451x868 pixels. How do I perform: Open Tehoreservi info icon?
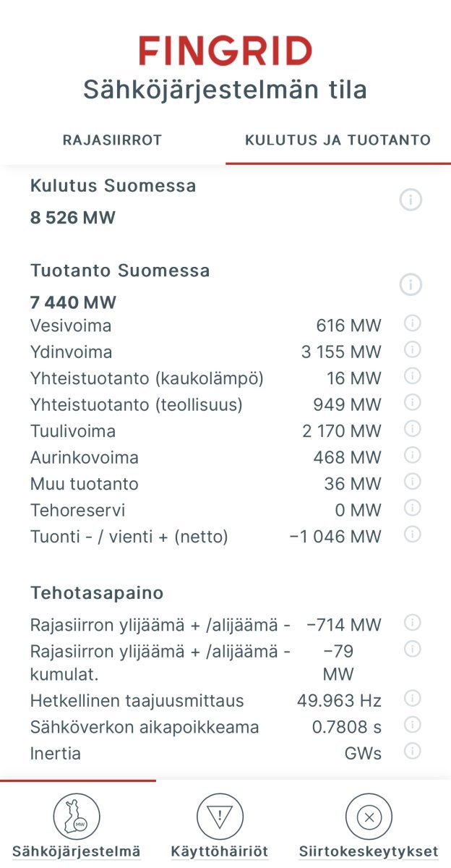[x=412, y=508]
